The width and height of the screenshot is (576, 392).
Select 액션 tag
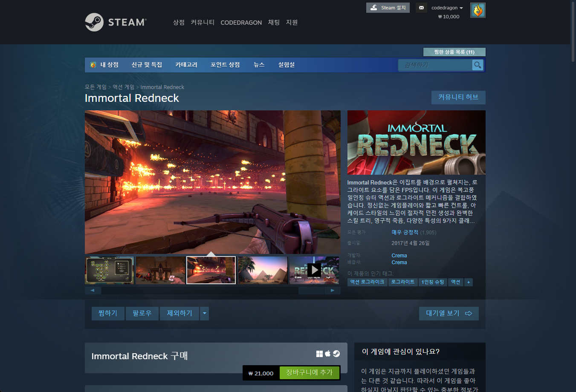455,282
